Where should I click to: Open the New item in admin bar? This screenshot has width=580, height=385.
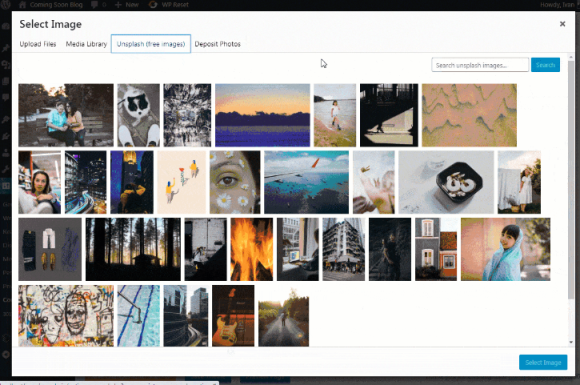[127, 5]
